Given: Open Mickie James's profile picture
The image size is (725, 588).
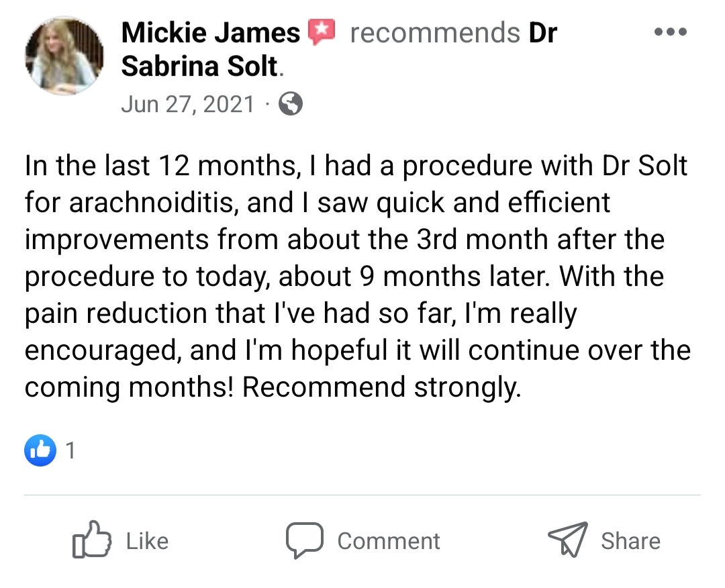Looking at the screenshot, I should tap(64, 56).
